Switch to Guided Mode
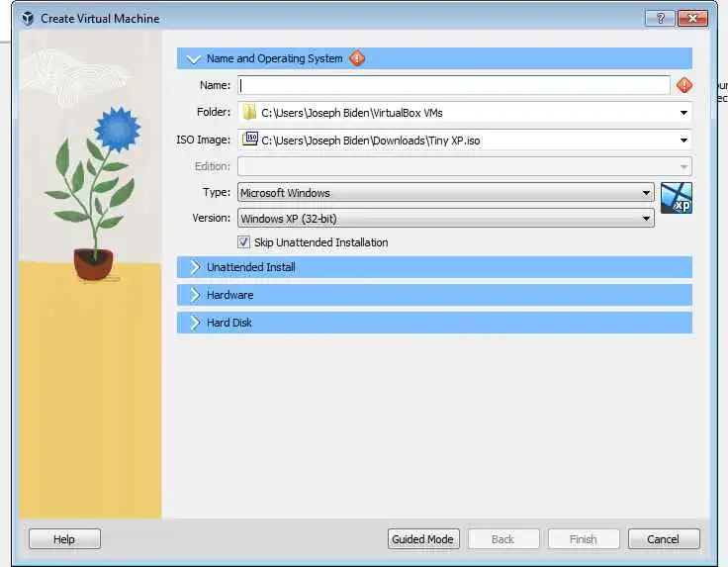728x567 pixels. [x=423, y=539]
